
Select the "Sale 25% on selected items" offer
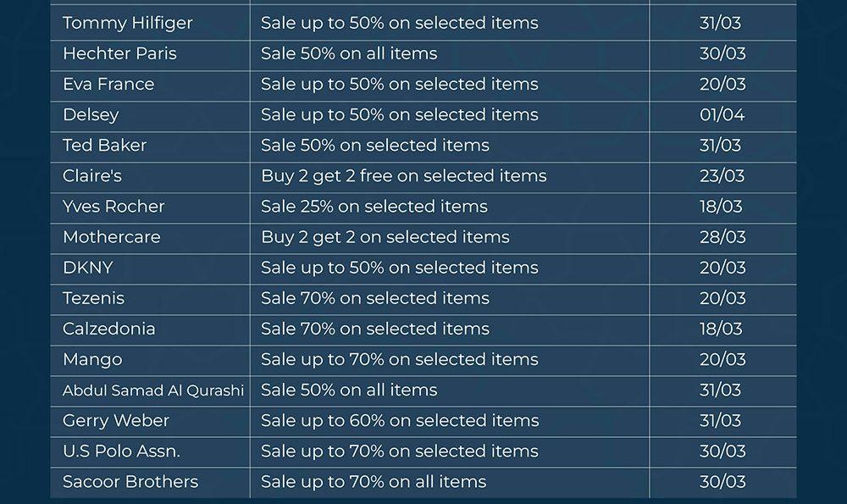[374, 206]
